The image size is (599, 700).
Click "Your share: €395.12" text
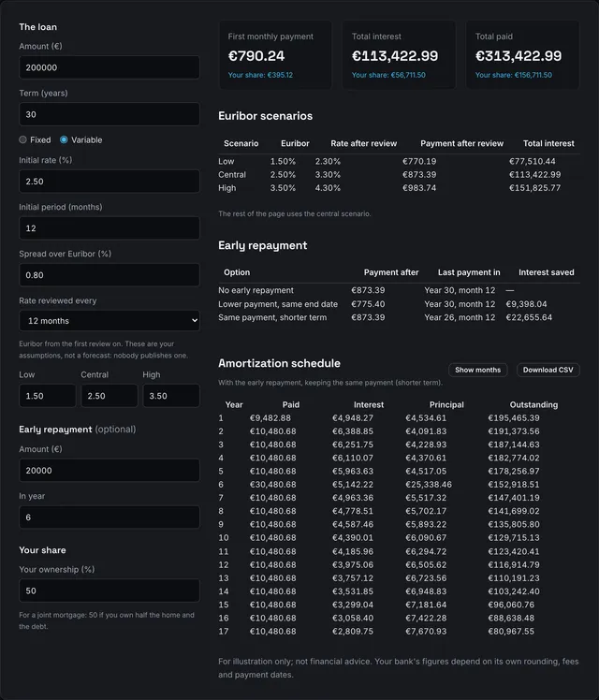(261, 75)
